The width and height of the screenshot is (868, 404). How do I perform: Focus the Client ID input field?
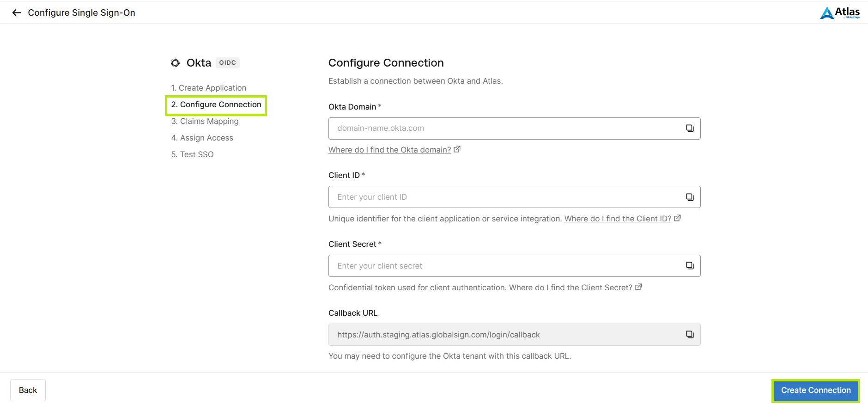tap(514, 197)
